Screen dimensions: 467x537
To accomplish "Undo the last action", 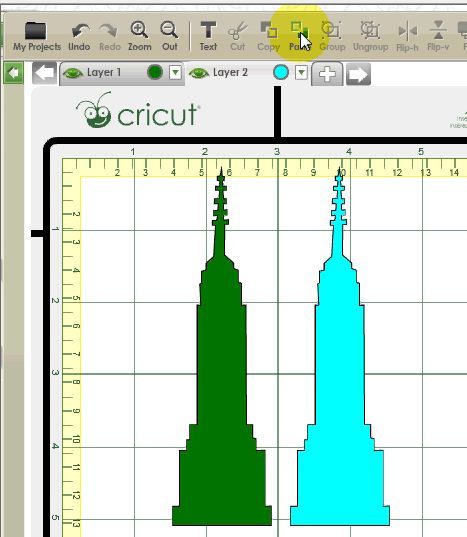I will click(79, 36).
